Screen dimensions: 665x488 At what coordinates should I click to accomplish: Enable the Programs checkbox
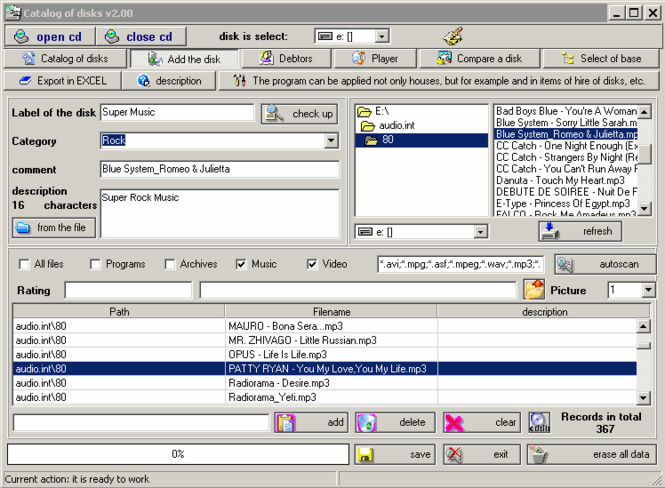tap(95, 265)
